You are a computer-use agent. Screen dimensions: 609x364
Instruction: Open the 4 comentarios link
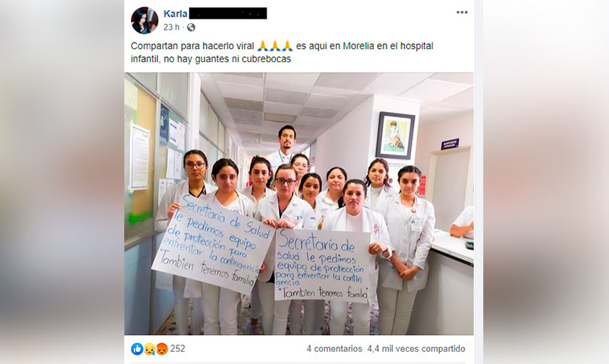334,349
